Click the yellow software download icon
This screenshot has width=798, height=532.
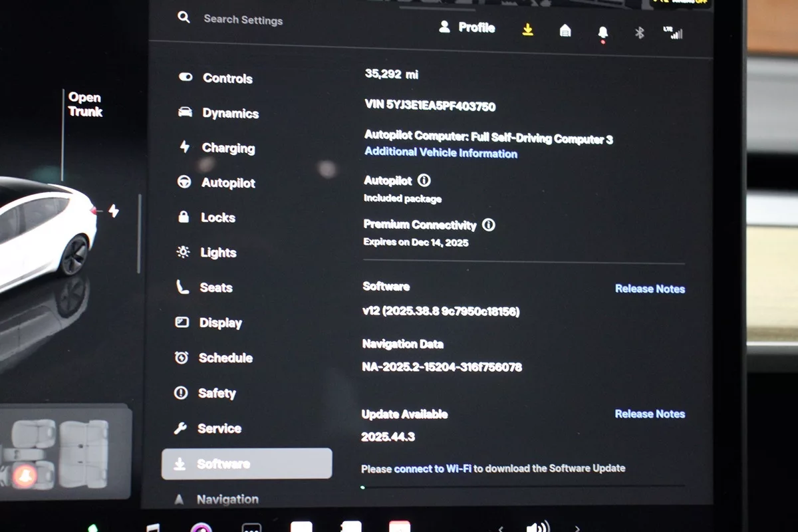528,30
